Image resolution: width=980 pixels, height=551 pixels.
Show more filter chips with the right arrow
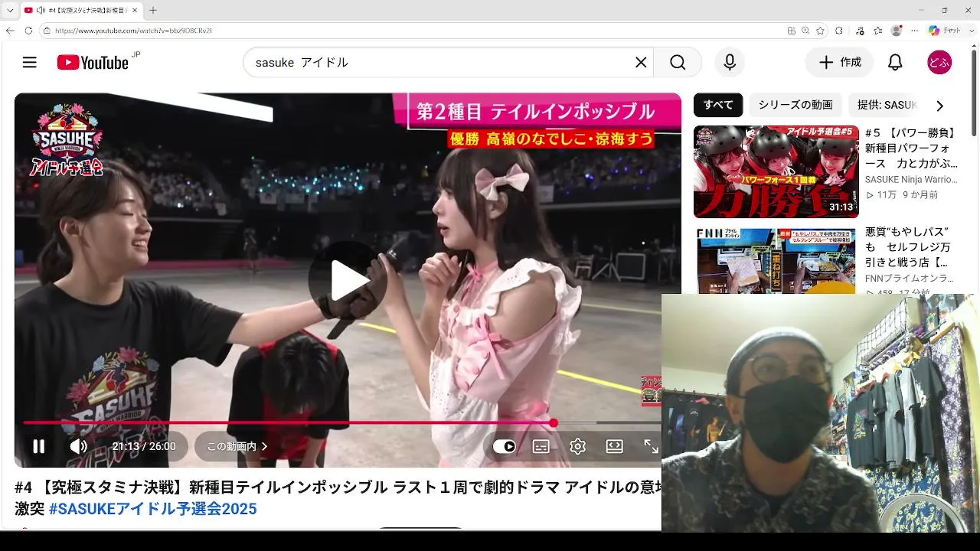[x=940, y=106]
